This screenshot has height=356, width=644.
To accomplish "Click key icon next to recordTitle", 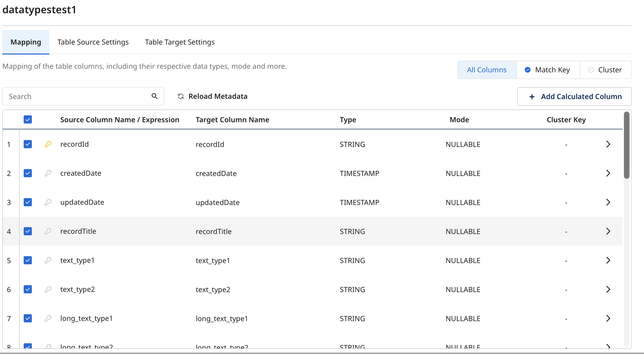I will 48,231.
